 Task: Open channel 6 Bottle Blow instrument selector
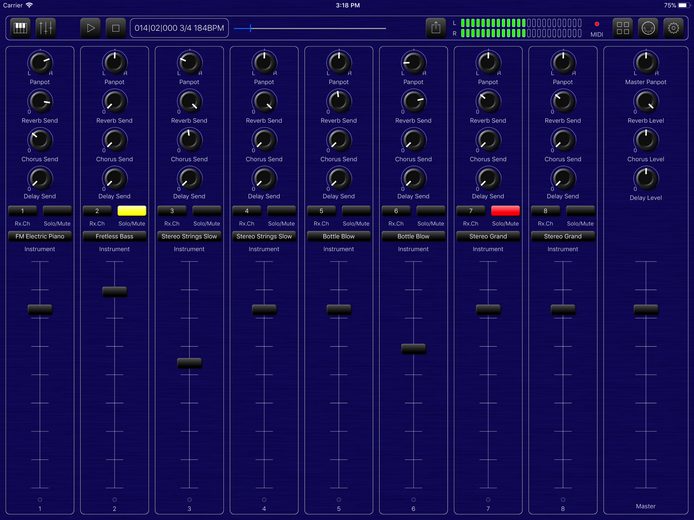pyautogui.click(x=413, y=236)
